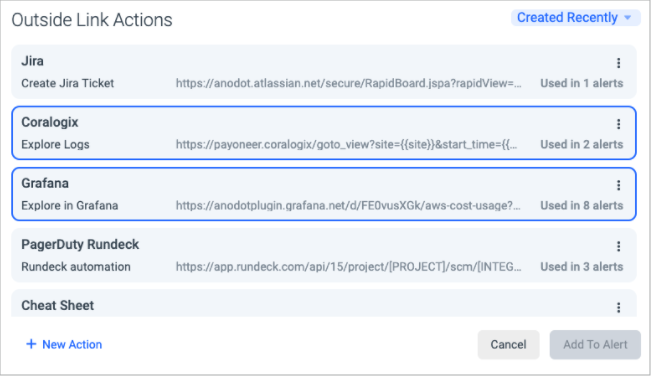Click the Cancel button
The height and width of the screenshot is (376, 651).
(508, 344)
